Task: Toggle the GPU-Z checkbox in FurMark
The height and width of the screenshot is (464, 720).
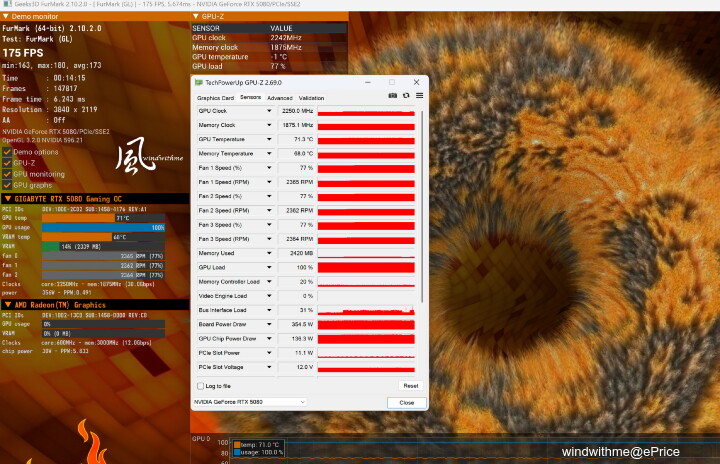Action: (7, 163)
